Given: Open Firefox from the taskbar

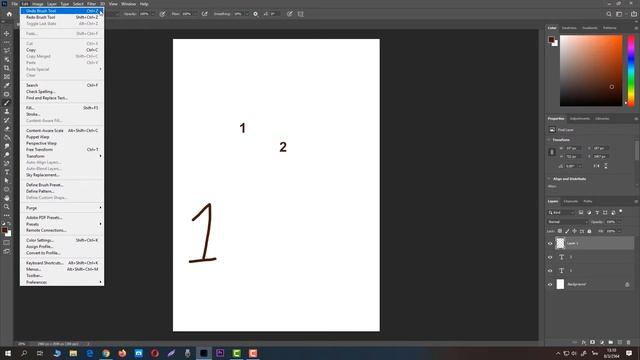Looking at the screenshot, I should click(x=122, y=353).
